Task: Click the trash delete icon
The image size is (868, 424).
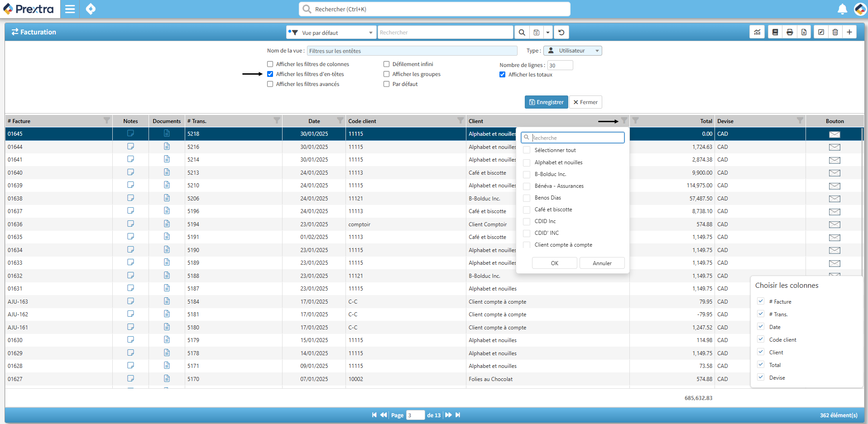Action: 835,32
